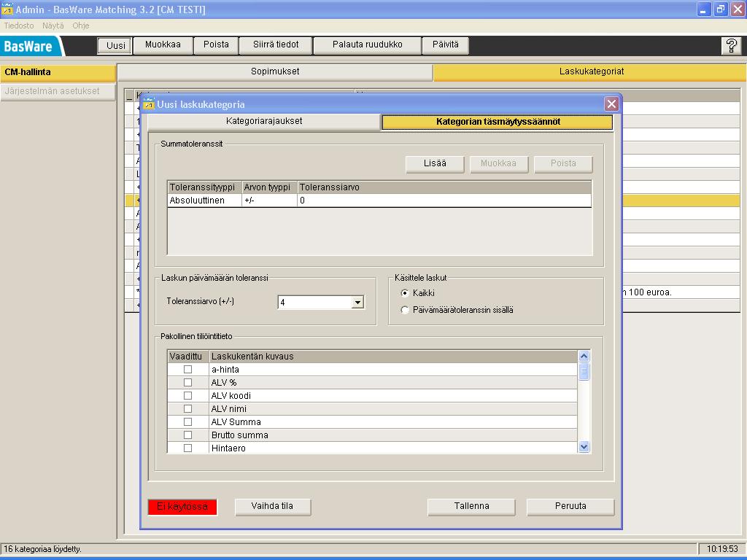Click the status bar clock 10:19:53

tap(721, 549)
